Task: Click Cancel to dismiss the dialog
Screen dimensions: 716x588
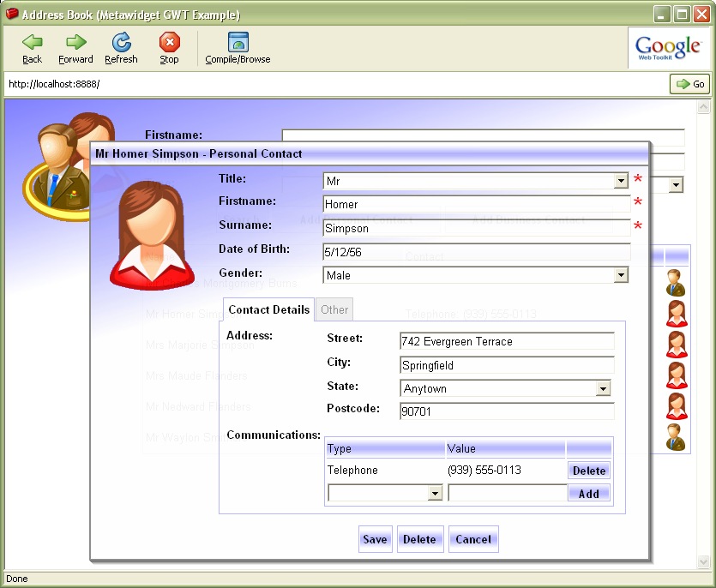Action: (x=473, y=539)
